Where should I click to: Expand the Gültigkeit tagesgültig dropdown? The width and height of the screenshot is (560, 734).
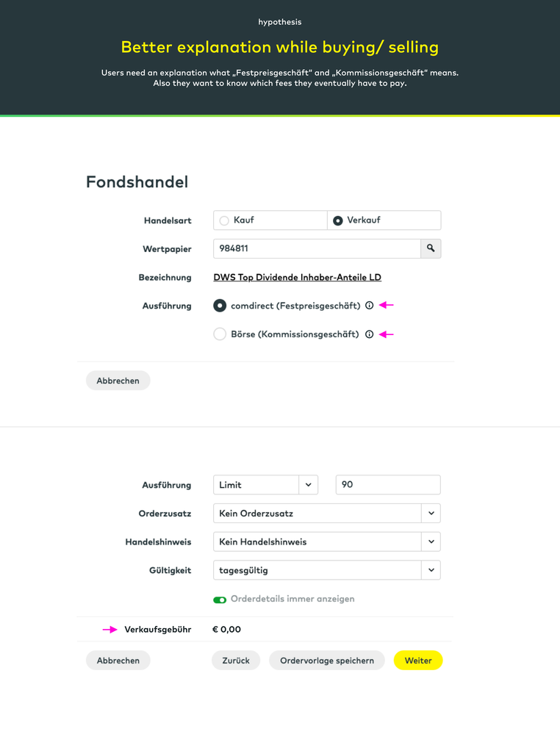click(431, 570)
